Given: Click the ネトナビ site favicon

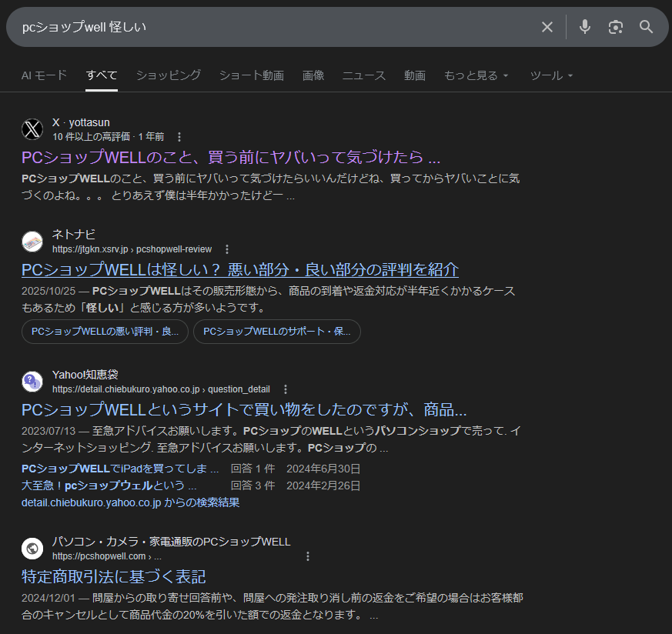Looking at the screenshot, I should pos(32,242).
